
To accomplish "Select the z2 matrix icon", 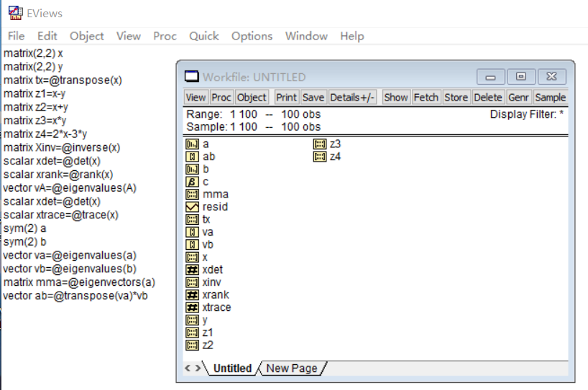I will pos(192,345).
